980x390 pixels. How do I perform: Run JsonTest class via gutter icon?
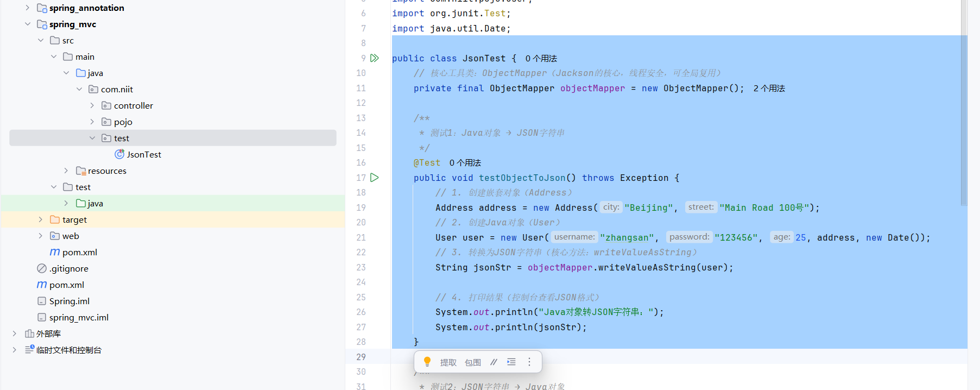tap(374, 58)
